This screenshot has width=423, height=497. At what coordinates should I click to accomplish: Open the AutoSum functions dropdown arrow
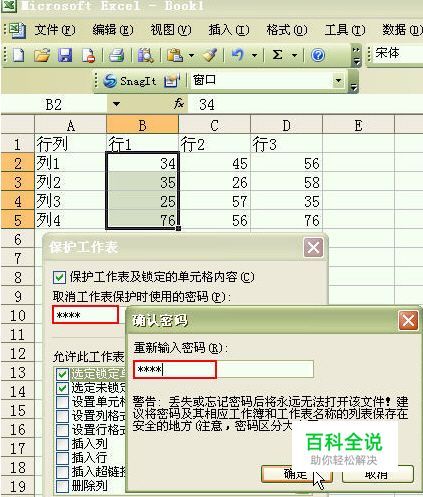[294, 55]
